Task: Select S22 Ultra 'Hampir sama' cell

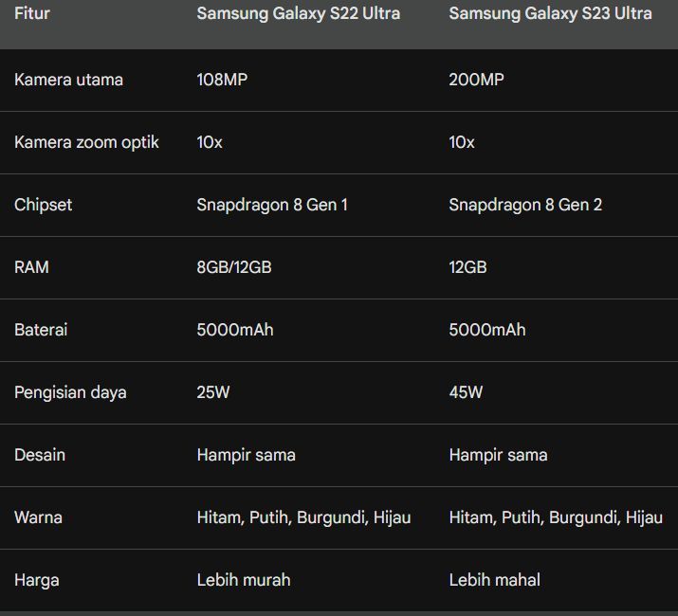Action: click(246, 456)
